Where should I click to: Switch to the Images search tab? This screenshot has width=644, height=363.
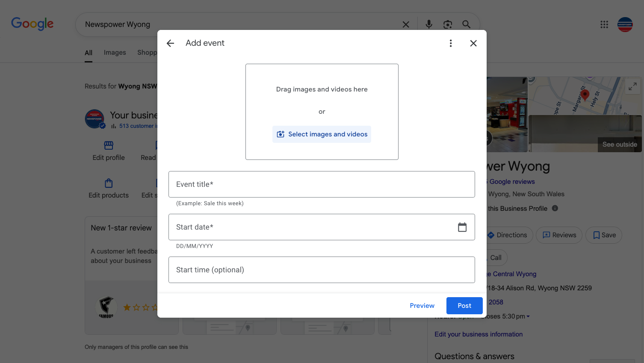(115, 53)
